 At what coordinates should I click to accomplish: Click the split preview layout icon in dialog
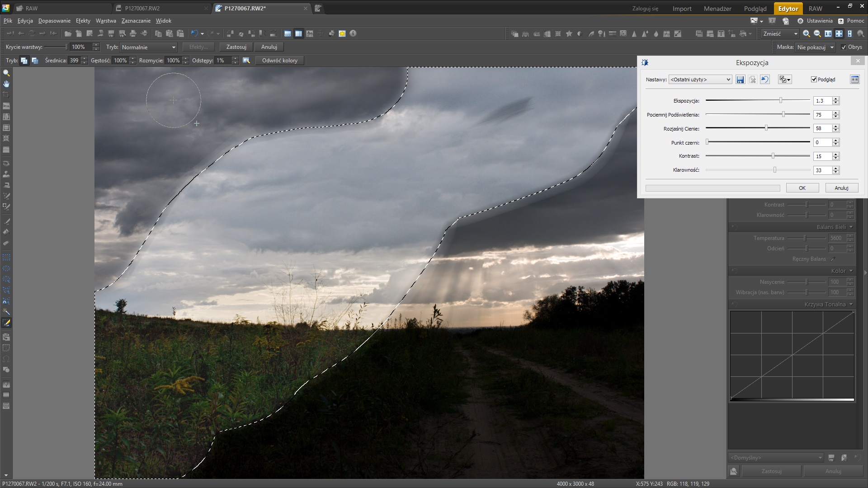854,80
